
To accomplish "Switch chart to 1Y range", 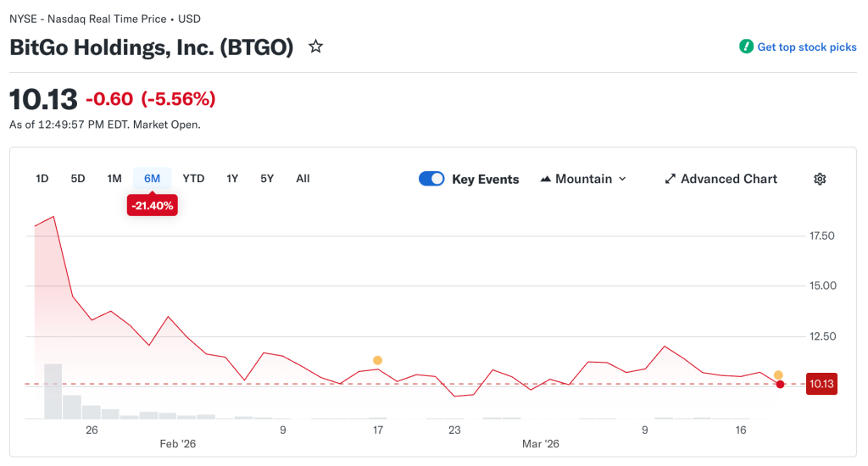I will [232, 179].
